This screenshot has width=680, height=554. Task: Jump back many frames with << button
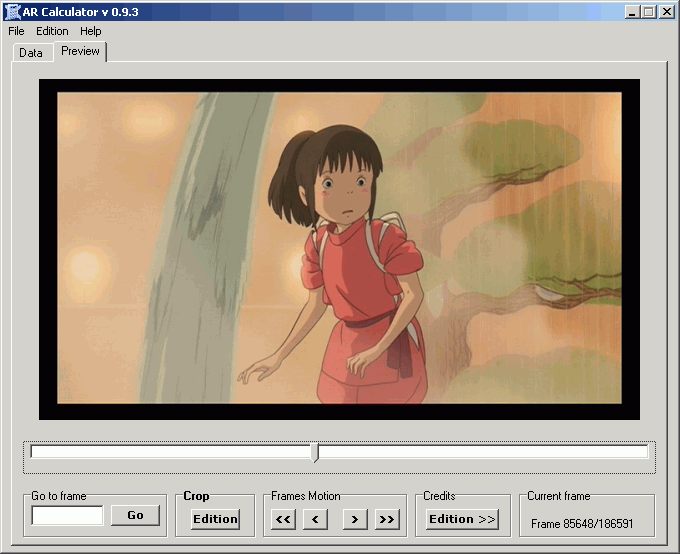click(x=283, y=519)
